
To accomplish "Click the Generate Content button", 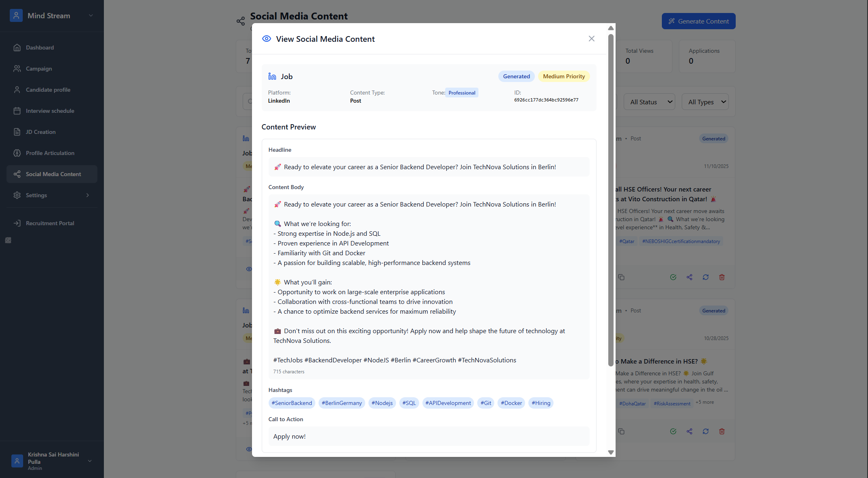I will coord(698,21).
